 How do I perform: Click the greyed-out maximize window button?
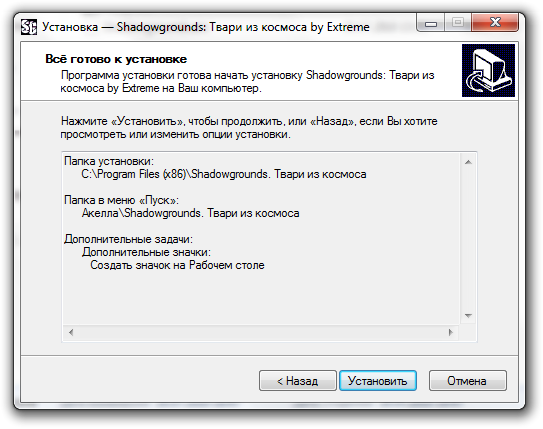(x=458, y=23)
